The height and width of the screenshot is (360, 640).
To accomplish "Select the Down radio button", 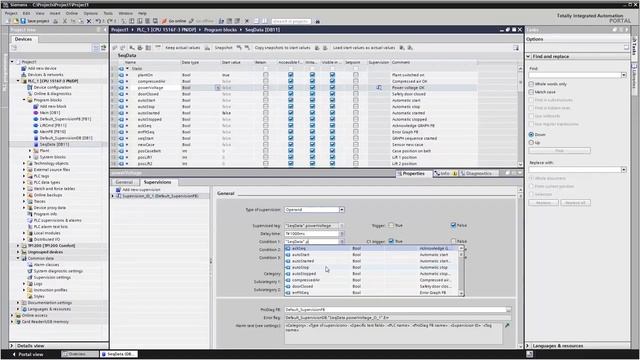I will pos(531,134).
